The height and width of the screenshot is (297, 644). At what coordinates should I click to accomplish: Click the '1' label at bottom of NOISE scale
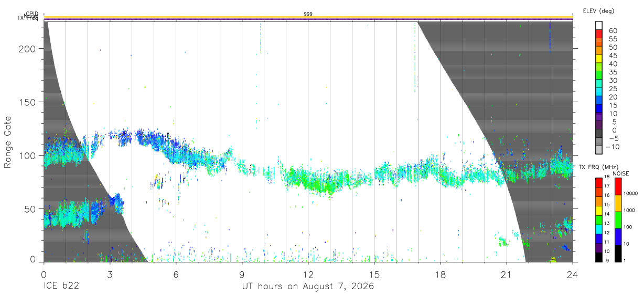625,260
